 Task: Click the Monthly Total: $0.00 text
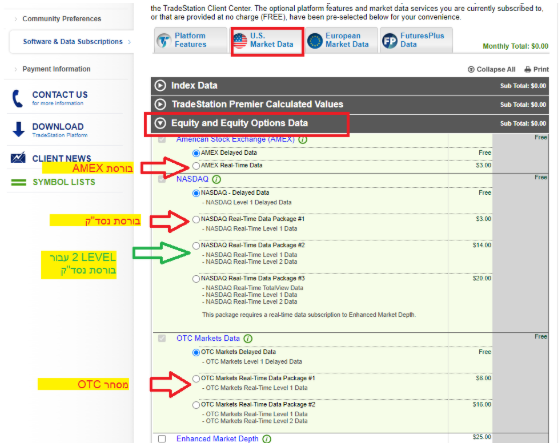click(515, 46)
